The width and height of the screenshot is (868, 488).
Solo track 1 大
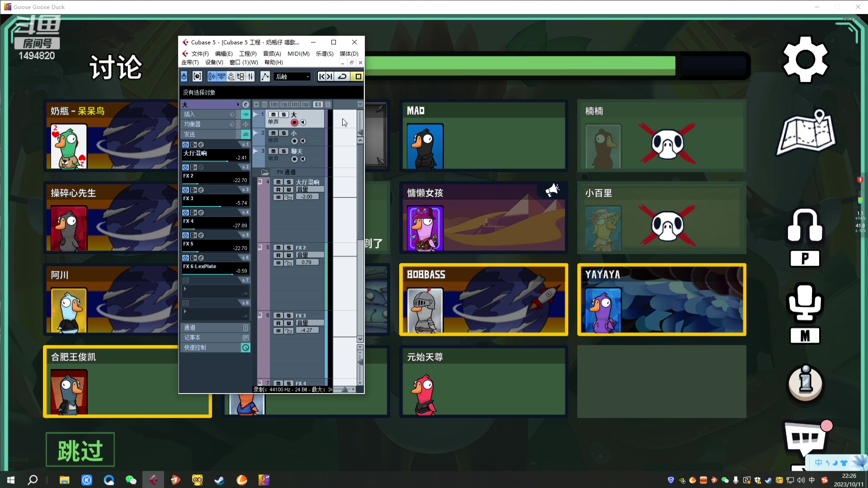pos(283,114)
